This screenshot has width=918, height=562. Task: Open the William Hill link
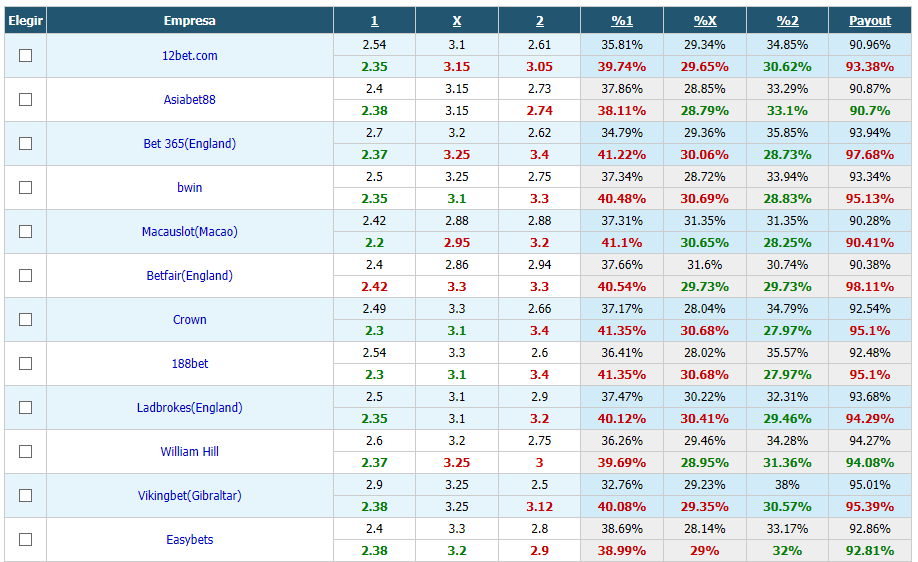(x=190, y=451)
